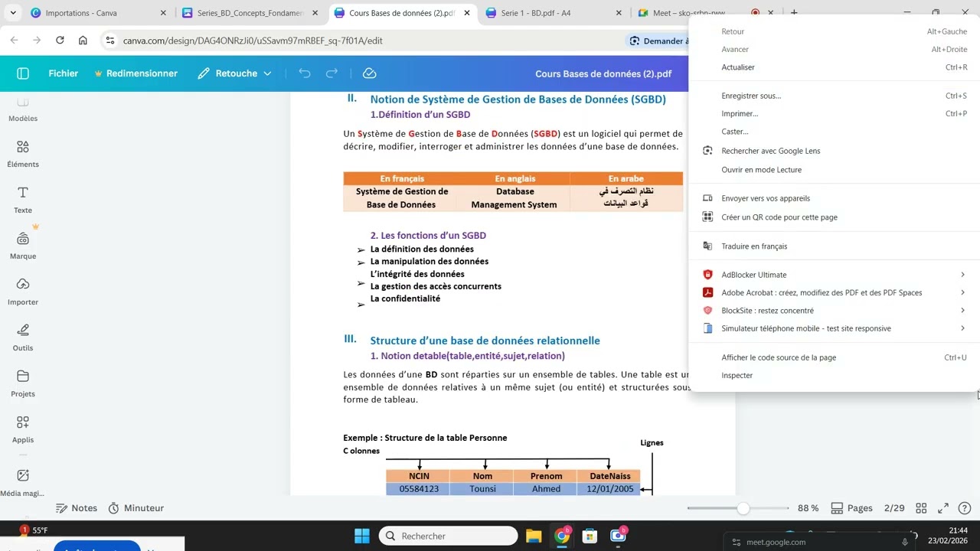Image resolution: width=980 pixels, height=551 pixels.
Task: Click the Demander à Google button
Action: [x=657, y=41]
